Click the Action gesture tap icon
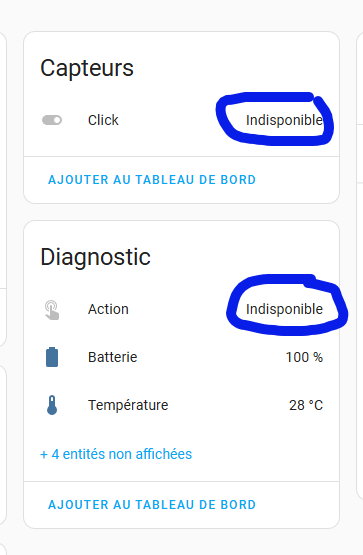This screenshot has width=363, height=555. (52, 310)
